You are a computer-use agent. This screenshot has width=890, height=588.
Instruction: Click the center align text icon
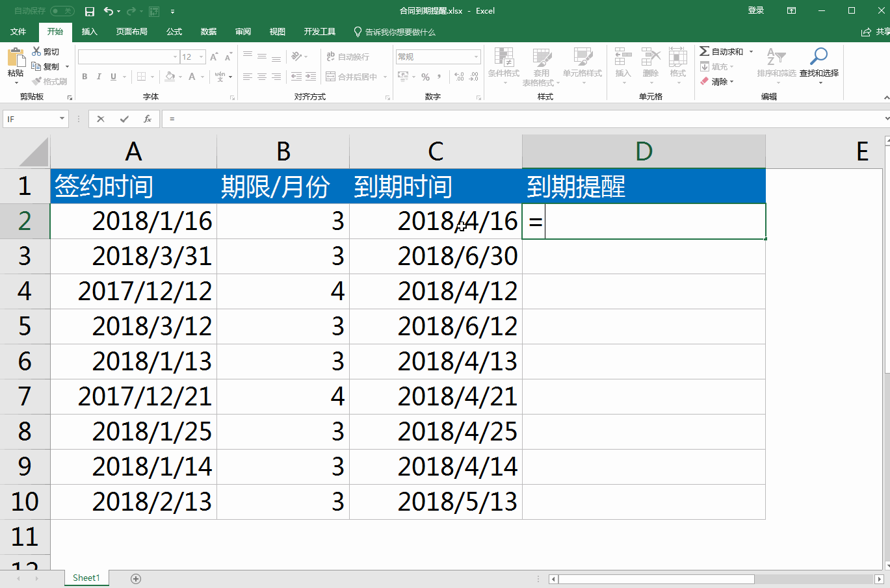(x=262, y=77)
